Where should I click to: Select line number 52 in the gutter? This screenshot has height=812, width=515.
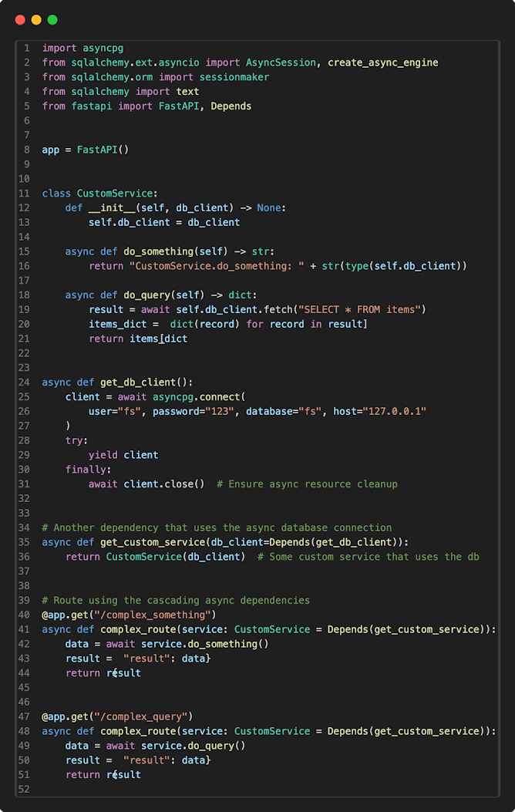pyautogui.click(x=25, y=790)
